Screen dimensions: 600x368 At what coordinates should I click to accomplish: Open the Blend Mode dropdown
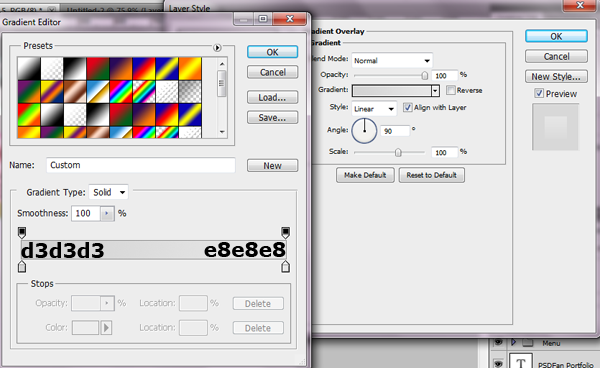click(x=392, y=60)
